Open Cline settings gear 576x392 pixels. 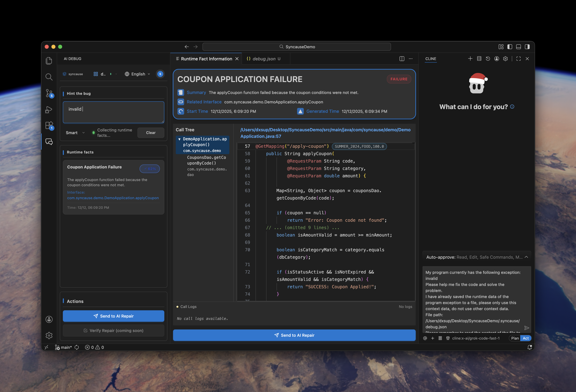tap(506, 59)
